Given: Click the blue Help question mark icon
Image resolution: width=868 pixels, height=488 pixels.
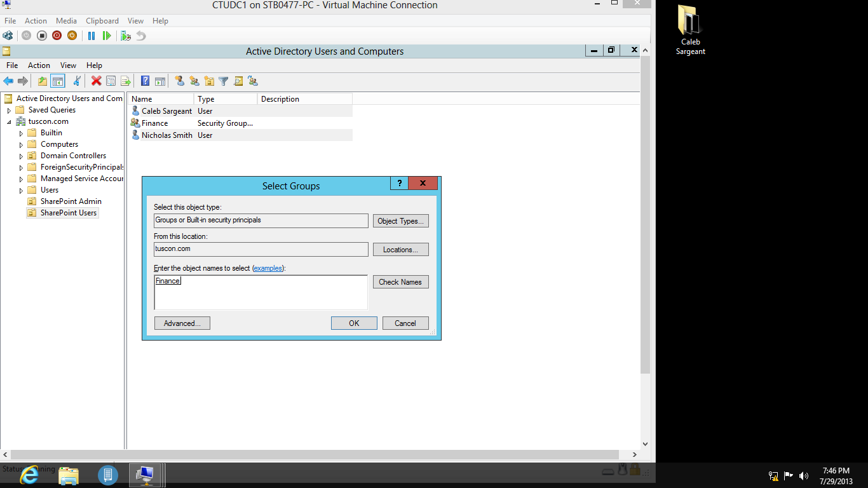Looking at the screenshot, I should point(145,81).
